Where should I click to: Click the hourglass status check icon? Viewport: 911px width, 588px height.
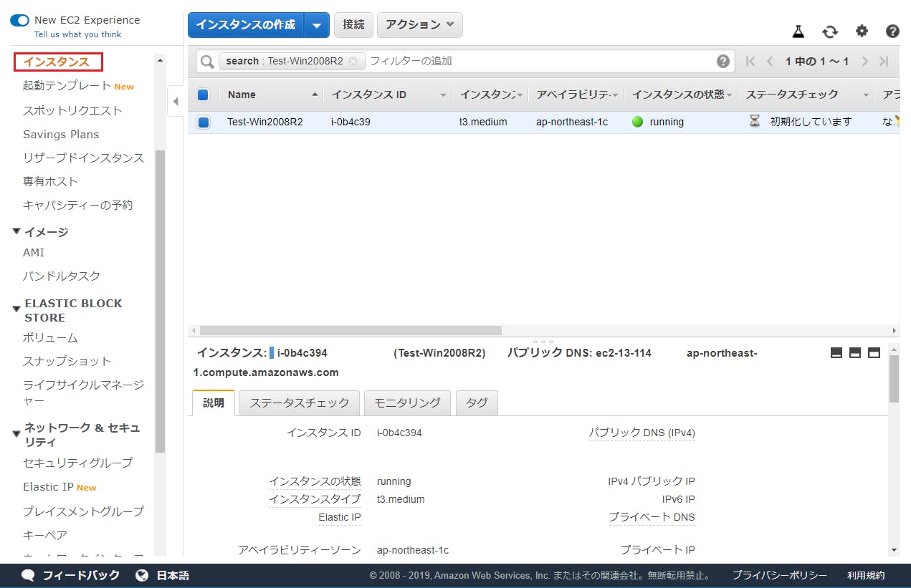coord(755,121)
